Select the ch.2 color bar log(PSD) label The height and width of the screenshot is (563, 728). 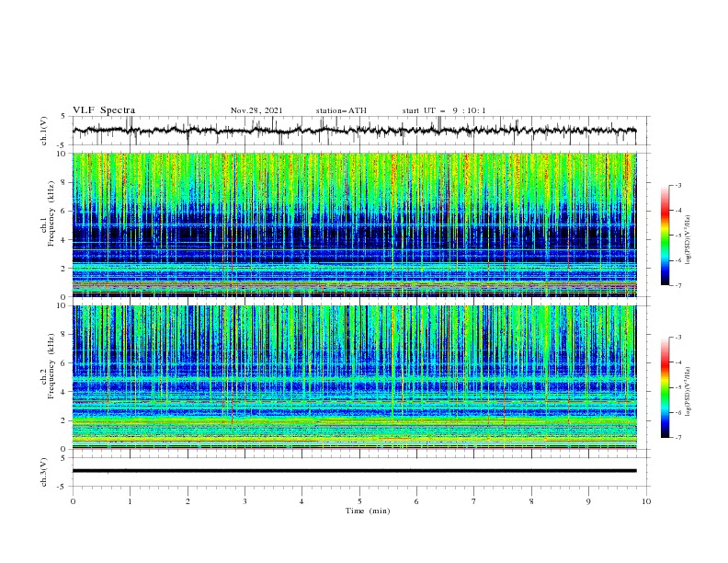pyautogui.click(x=688, y=391)
